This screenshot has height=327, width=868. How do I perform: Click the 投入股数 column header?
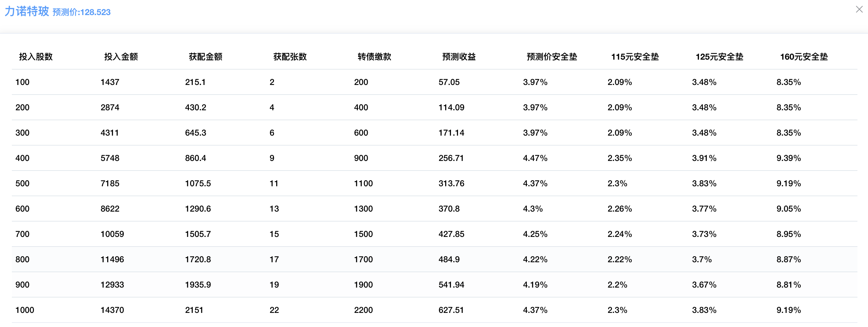coord(36,57)
